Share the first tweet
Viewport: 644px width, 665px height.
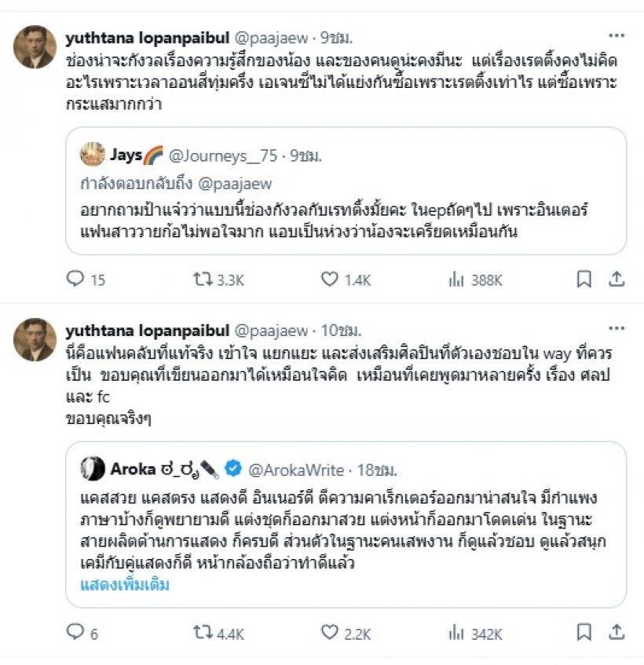(x=617, y=279)
